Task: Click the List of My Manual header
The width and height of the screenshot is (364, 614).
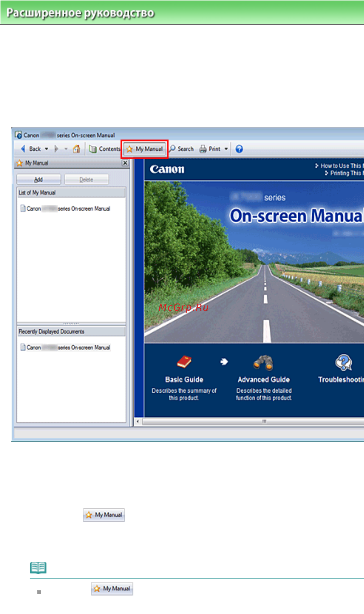Action: (71, 193)
